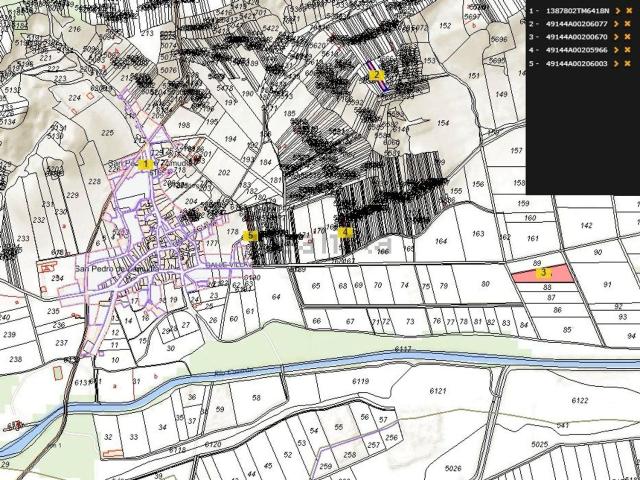Remove 49144A00200670 using its X icon
Screen dimensions: 640x480
coord(628,36)
